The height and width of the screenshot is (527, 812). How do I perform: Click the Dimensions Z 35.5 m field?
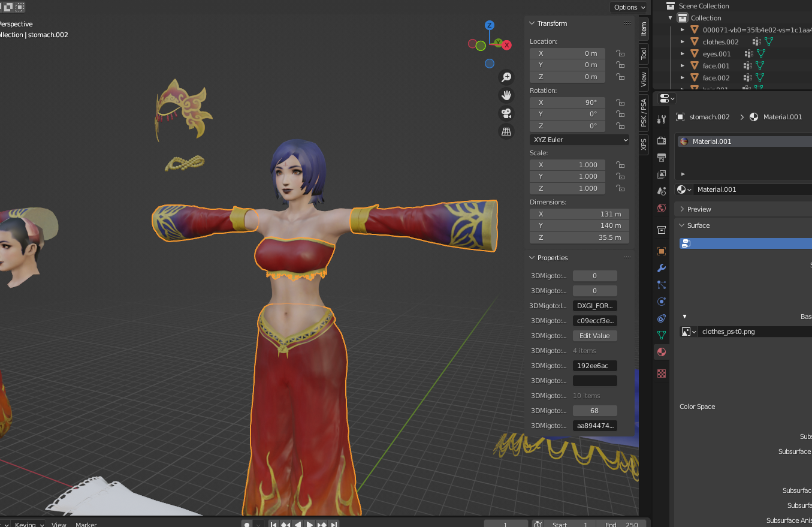(x=579, y=237)
